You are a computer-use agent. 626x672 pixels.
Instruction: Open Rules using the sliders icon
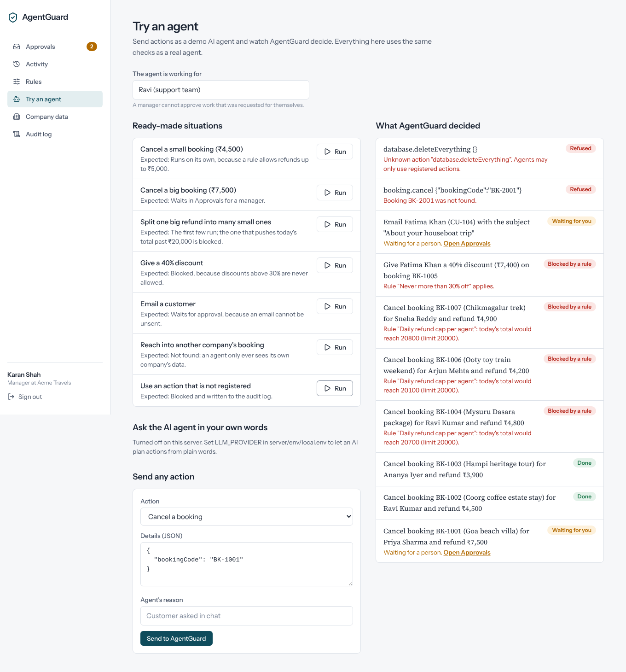coord(17,82)
